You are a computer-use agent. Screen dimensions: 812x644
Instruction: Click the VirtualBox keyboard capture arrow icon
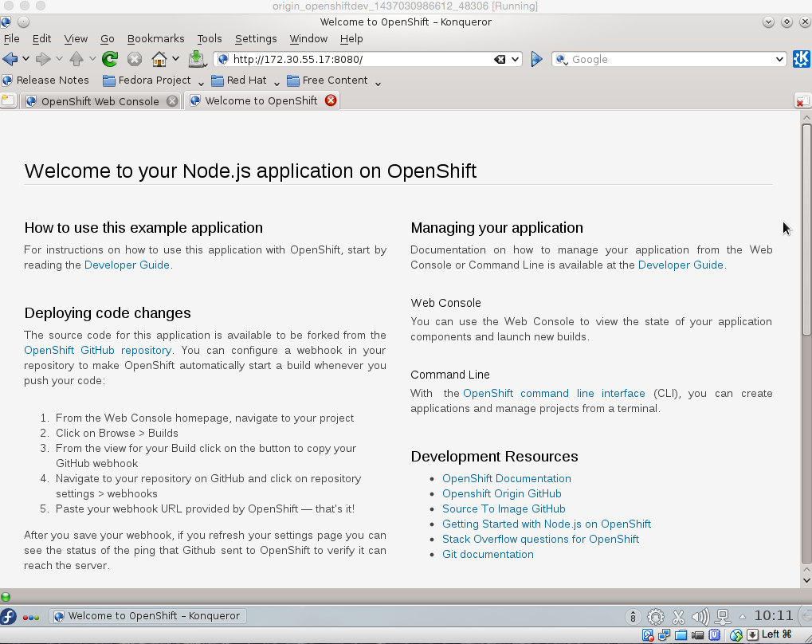pyautogui.click(x=752, y=635)
